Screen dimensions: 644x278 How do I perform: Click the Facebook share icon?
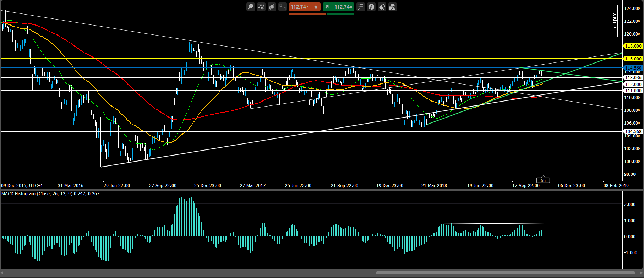pos(371,7)
